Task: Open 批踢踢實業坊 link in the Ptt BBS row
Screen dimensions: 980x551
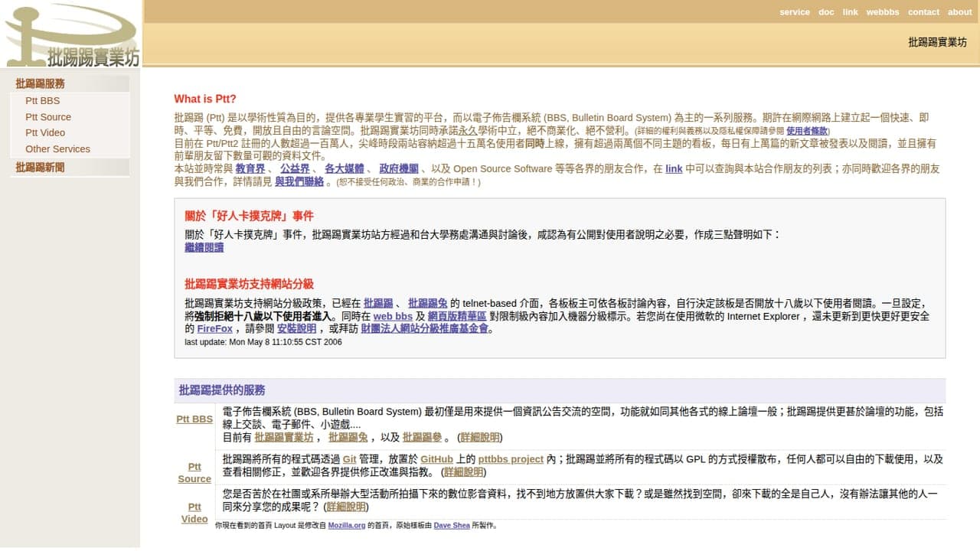Action: click(x=284, y=438)
